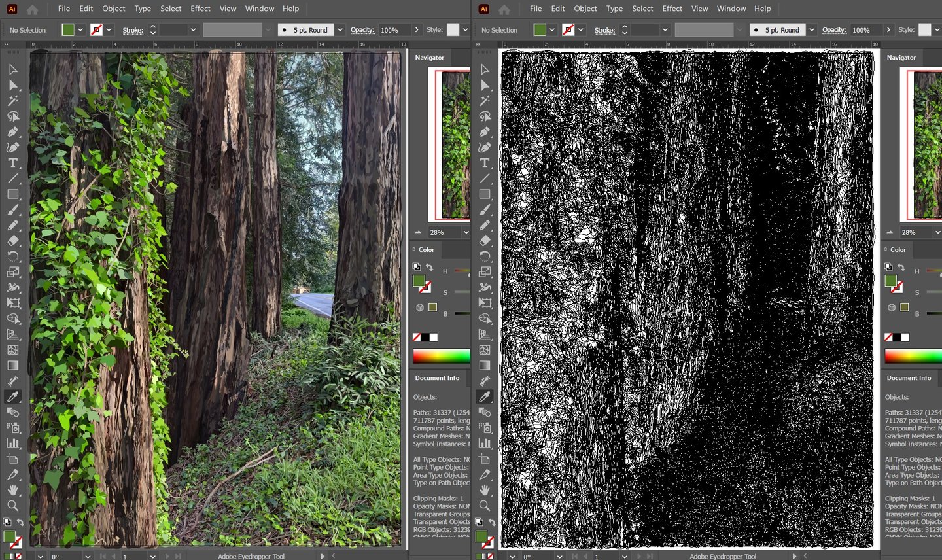This screenshot has height=560, width=942.
Task: Select the Zoom tool in left toolbar
Action: 12,506
